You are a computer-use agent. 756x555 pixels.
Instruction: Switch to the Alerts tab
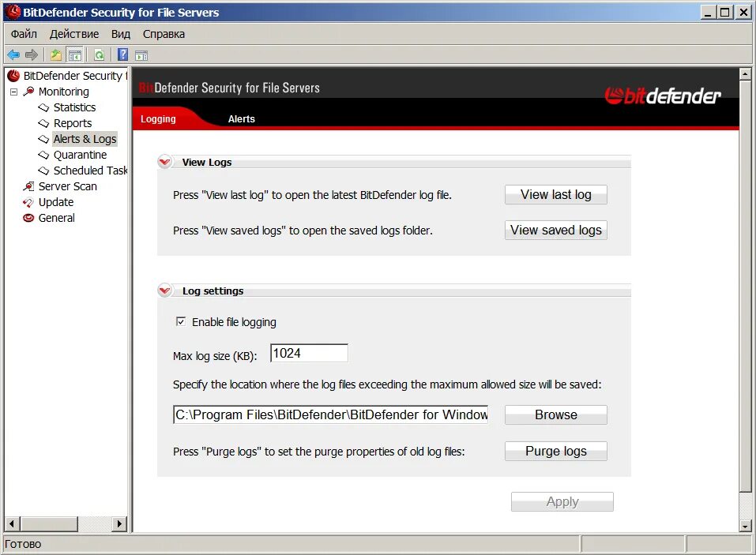241,119
